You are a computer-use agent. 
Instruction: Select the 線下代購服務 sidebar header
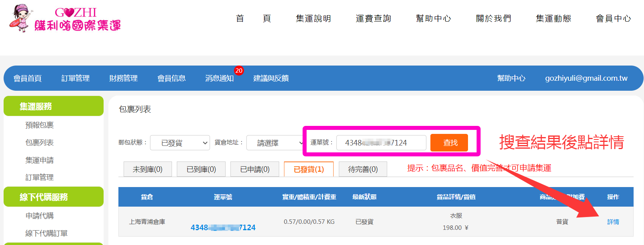54,197
